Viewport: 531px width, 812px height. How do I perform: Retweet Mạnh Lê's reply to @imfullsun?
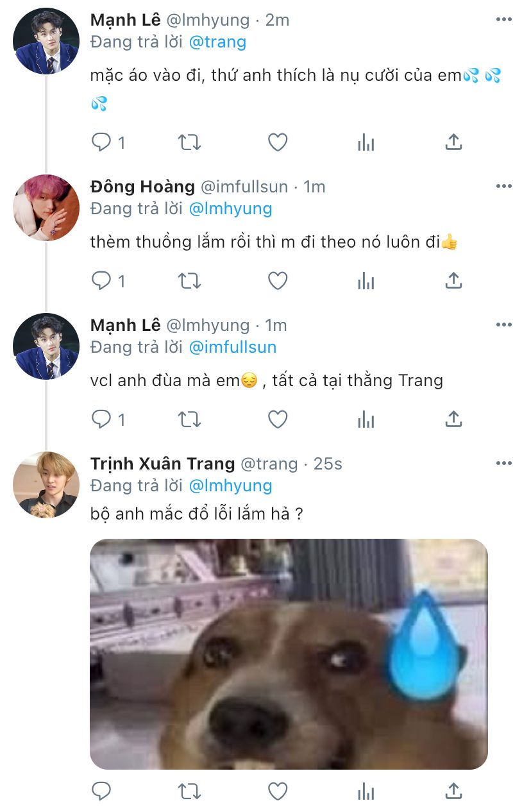[x=189, y=419]
